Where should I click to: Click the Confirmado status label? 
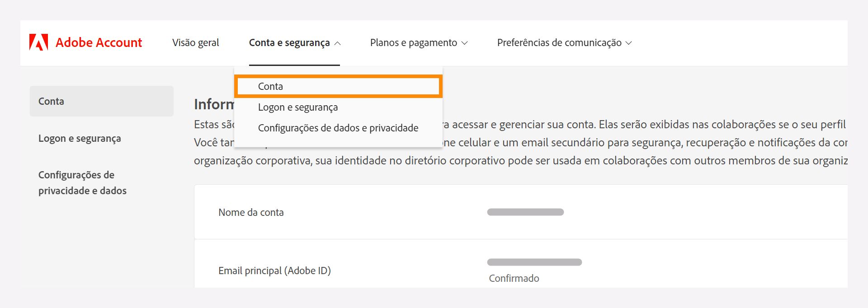click(x=513, y=278)
